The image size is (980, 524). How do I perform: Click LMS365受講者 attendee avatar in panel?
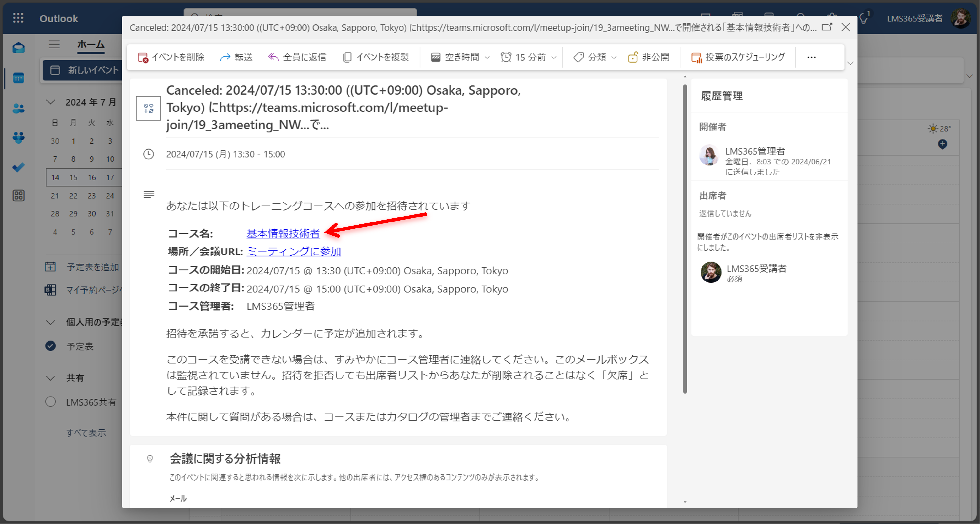click(711, 272)
